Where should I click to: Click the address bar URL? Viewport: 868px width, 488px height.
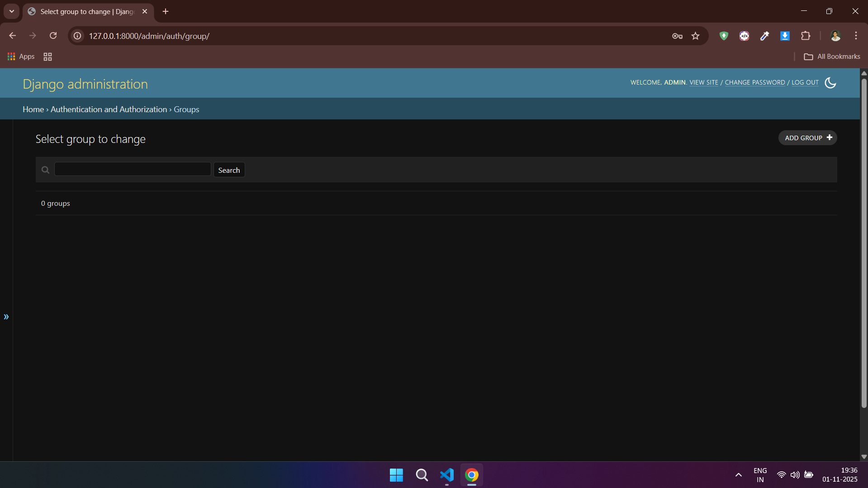(x=149, y=36)
